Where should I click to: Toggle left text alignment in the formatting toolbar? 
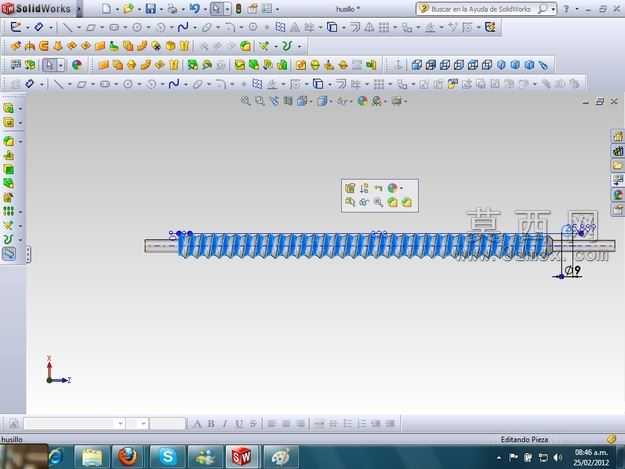(272, 424)
